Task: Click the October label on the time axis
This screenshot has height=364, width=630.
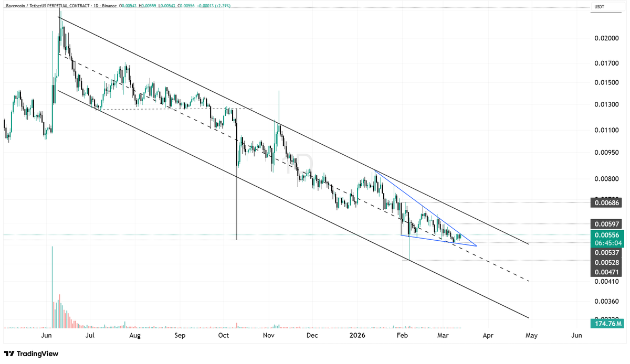Action: coord(224,335)
